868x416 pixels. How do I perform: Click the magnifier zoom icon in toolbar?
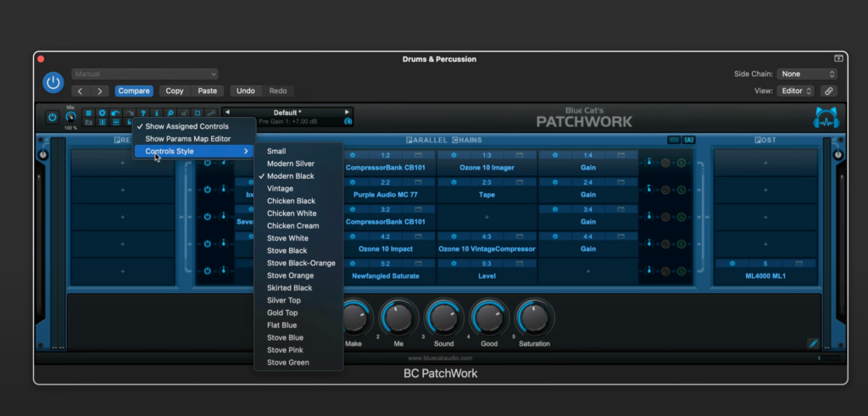170,113
